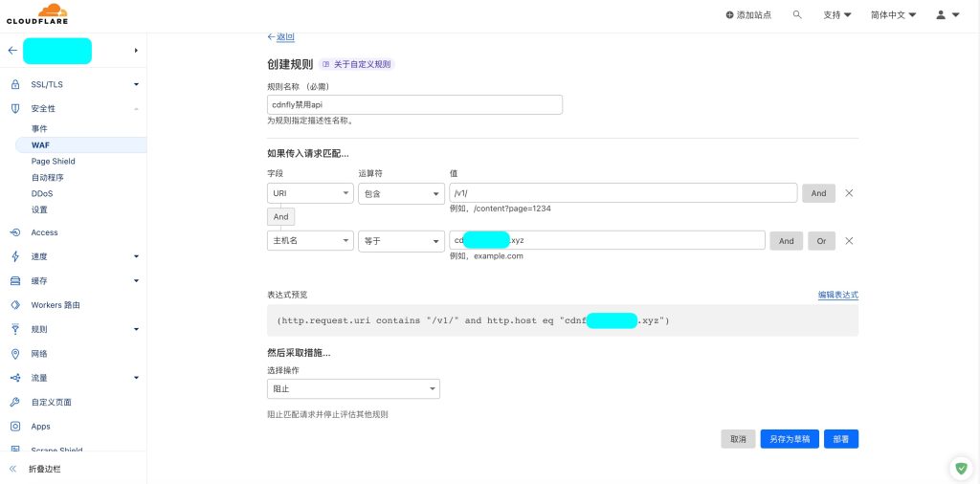Click the hostname value input field
Image resolution: width=980 pixels, height=484 pixels.
click(x=607, y=240)
